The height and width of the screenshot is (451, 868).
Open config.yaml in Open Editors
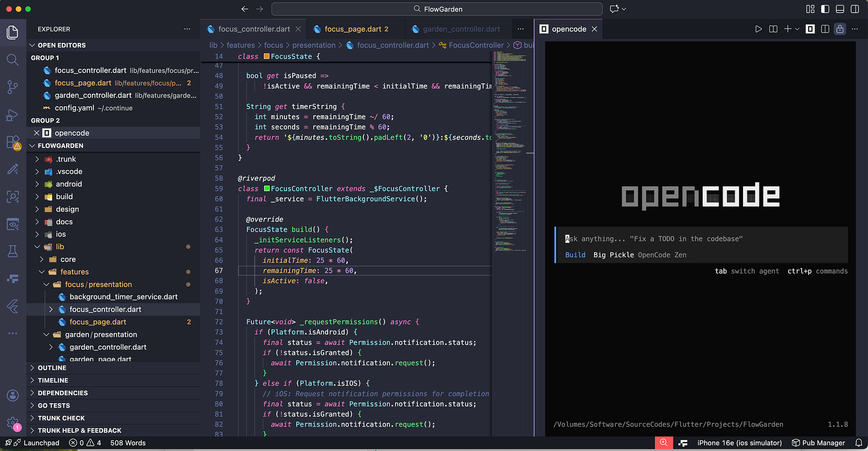114,108
